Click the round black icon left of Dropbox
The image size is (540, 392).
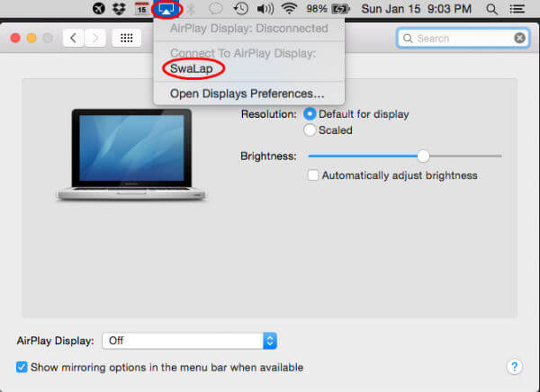click(x=98, y=9)
